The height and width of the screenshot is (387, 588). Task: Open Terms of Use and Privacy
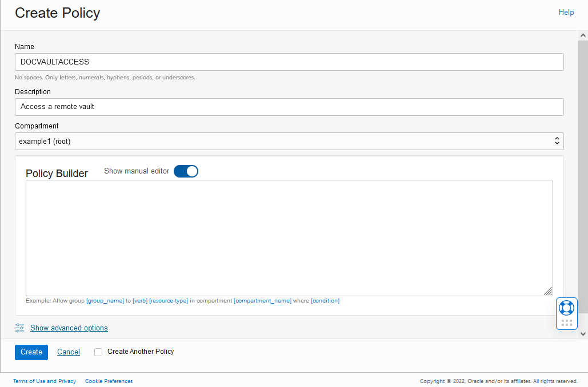click(44, 381)
